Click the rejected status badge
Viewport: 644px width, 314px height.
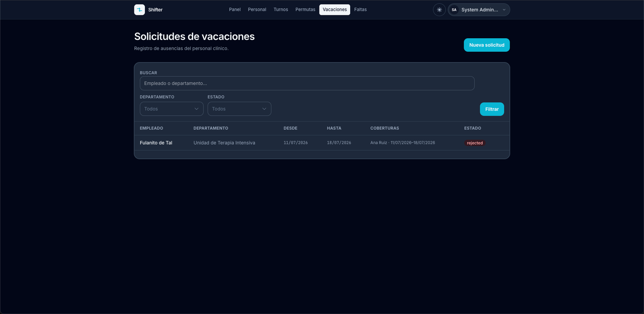coord(475,143)
